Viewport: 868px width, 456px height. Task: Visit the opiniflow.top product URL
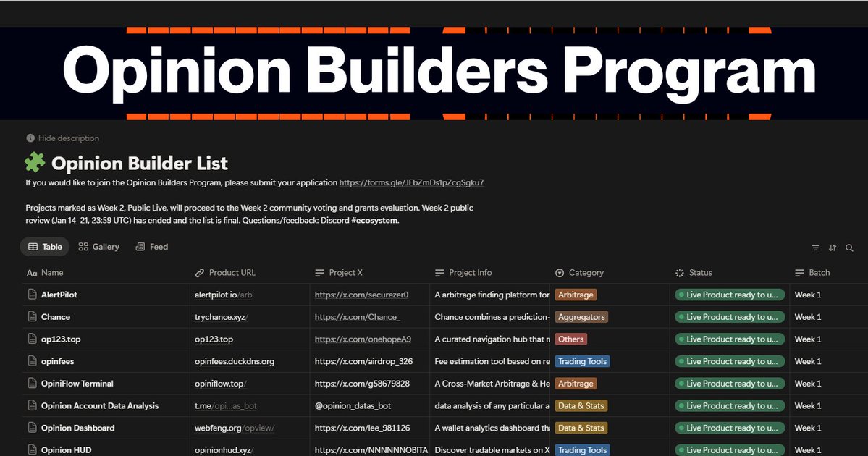pyautogui.click(x=220, y=384)
